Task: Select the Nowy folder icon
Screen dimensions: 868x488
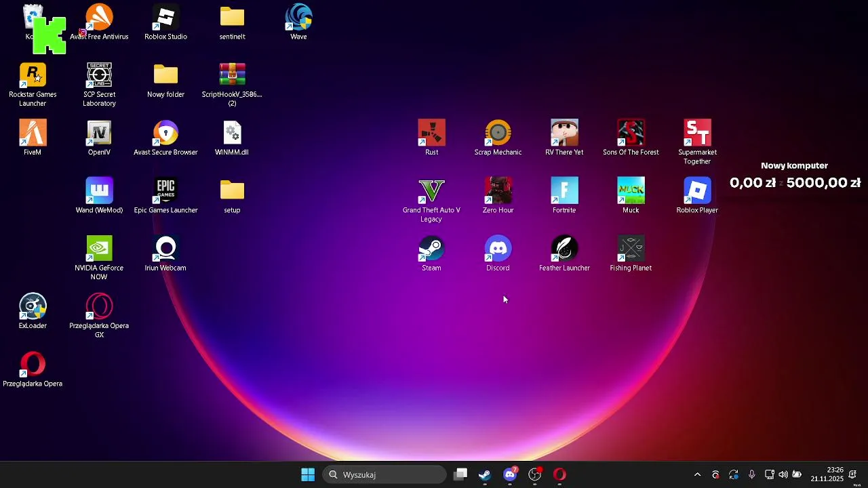Action: [x=165, y=81]
